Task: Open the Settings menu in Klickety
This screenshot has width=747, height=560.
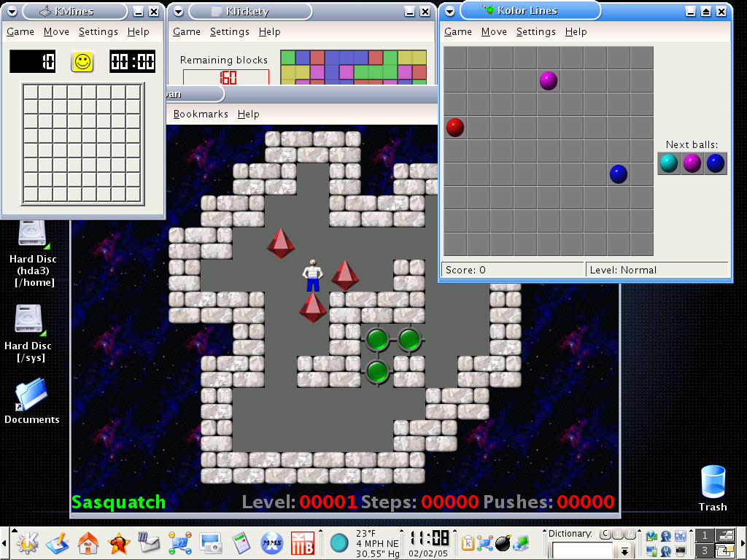Action: tap(230, 32)
